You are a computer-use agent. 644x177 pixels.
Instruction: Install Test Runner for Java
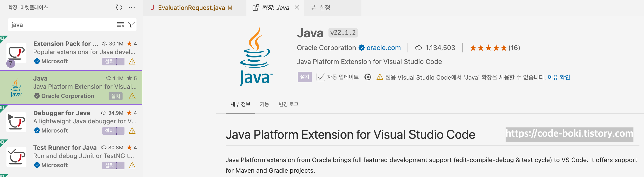[x=109, y=165]
